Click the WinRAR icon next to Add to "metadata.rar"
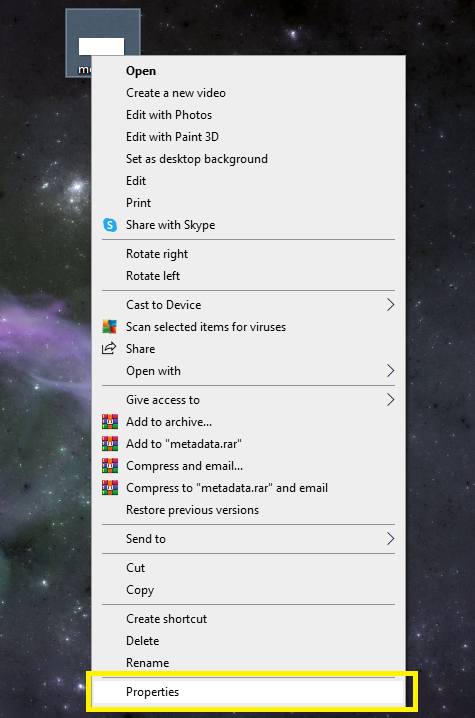This screenshot has height=718, width=475. point(110,444)
